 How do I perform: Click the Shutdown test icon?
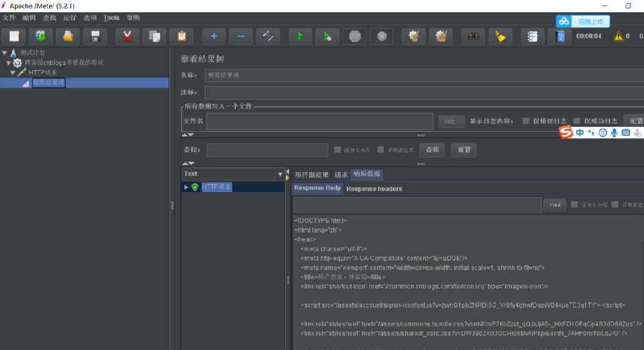[382, 36]
